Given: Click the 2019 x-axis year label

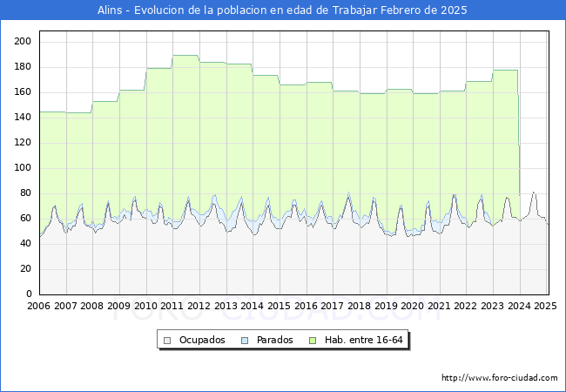Looking at the screenshot, I should click(387, 306).
